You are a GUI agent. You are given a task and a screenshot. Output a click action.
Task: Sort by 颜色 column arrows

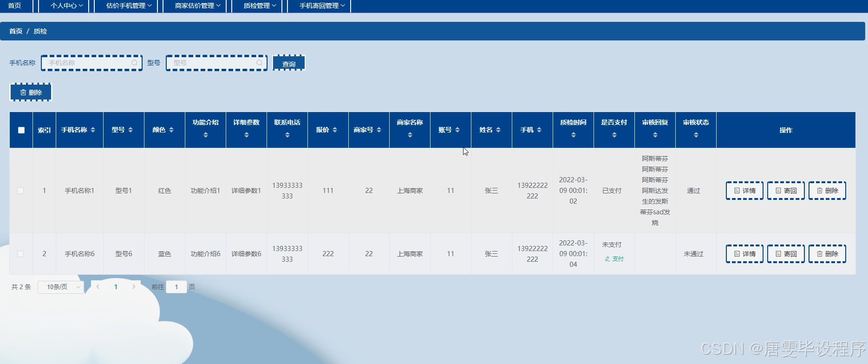pos(171,130)
